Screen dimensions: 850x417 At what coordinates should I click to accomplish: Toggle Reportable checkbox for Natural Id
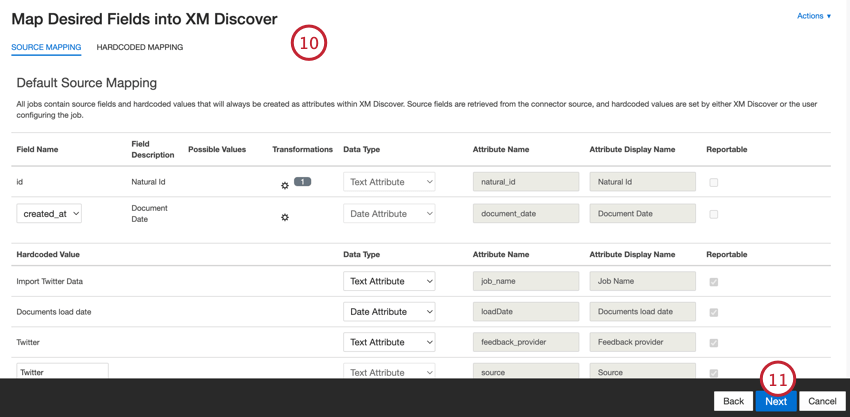pos(713,183)
